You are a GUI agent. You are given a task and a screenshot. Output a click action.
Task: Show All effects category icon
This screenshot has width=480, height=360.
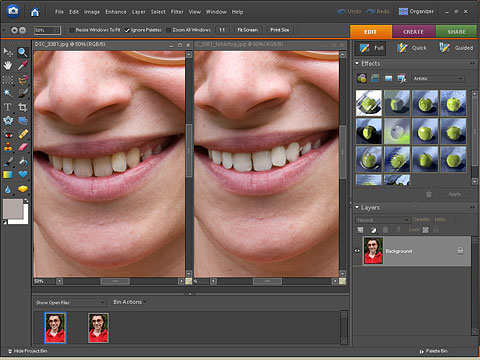tap(402, 78)
